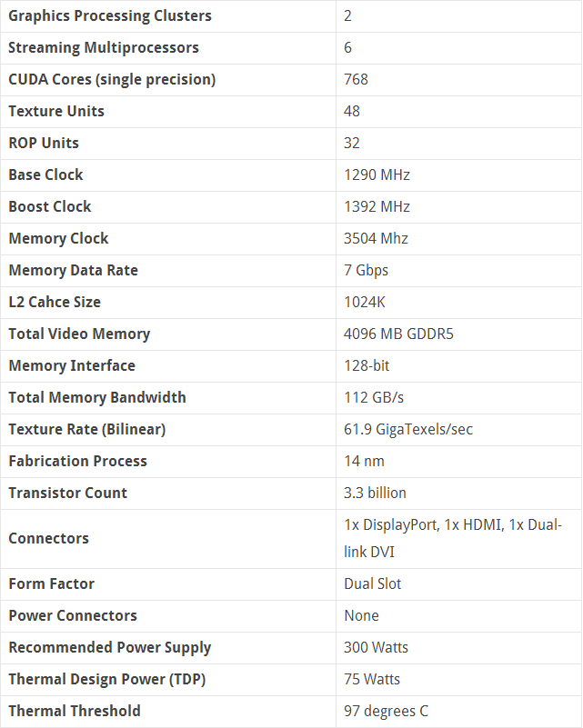Click the Fabrication Process 14 nm value
583x728 pixels.
pos(364,461)
